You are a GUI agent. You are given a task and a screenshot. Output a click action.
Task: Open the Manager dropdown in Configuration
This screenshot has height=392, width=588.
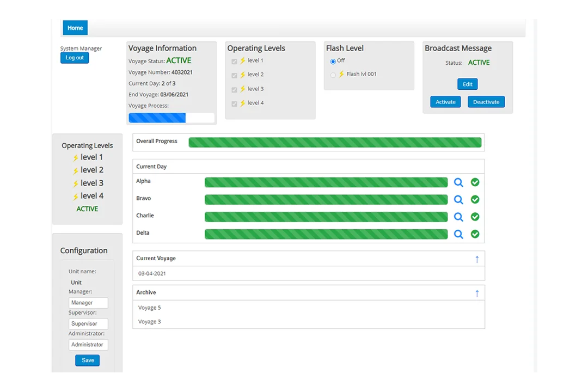pos(88,302)
